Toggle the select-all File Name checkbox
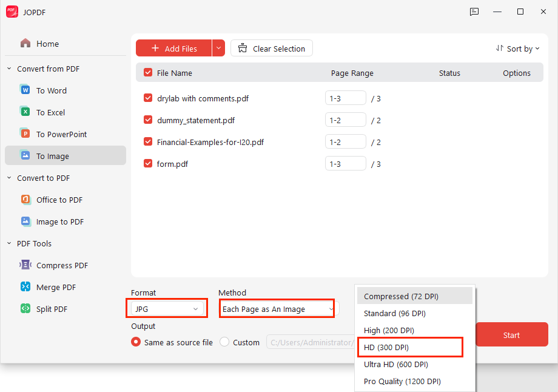Viewport: 558px width, 392px height. pyautogui.click(x=148, y=73)
